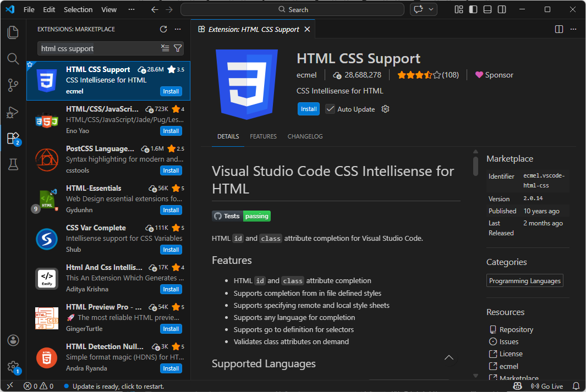This screenshot has height=392, width=586.
Task: Click the filter extensions funnel icon
Action: (178, 48)
